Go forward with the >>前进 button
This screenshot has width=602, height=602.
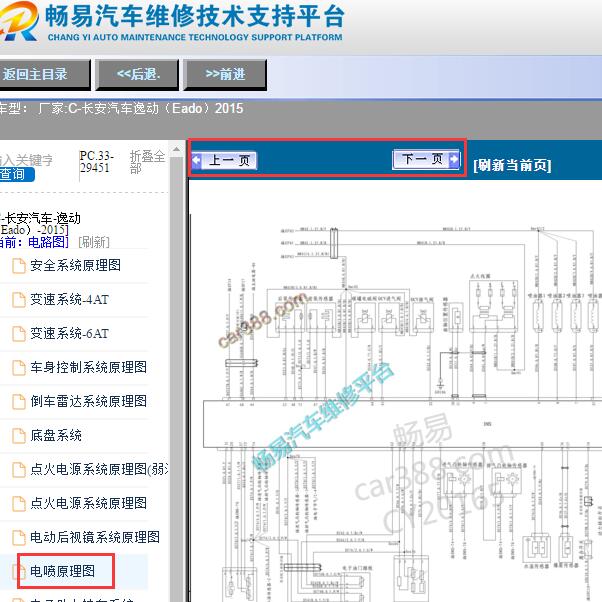pyautogui.click(x=225, y=74)
